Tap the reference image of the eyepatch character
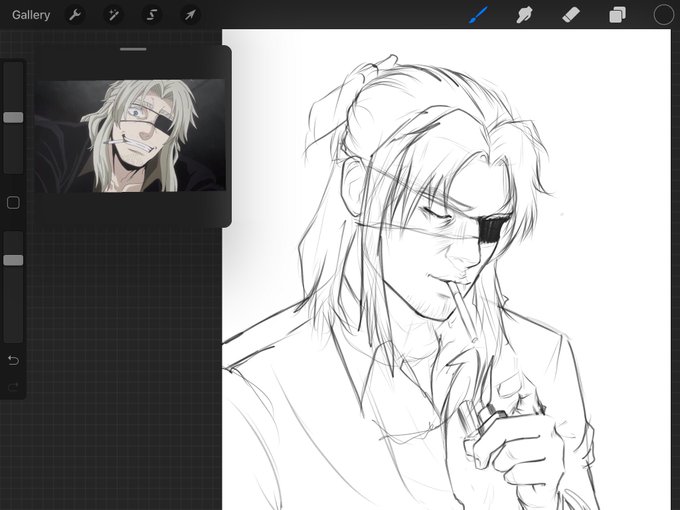The image size is (680, 510). tap(130, 136)
